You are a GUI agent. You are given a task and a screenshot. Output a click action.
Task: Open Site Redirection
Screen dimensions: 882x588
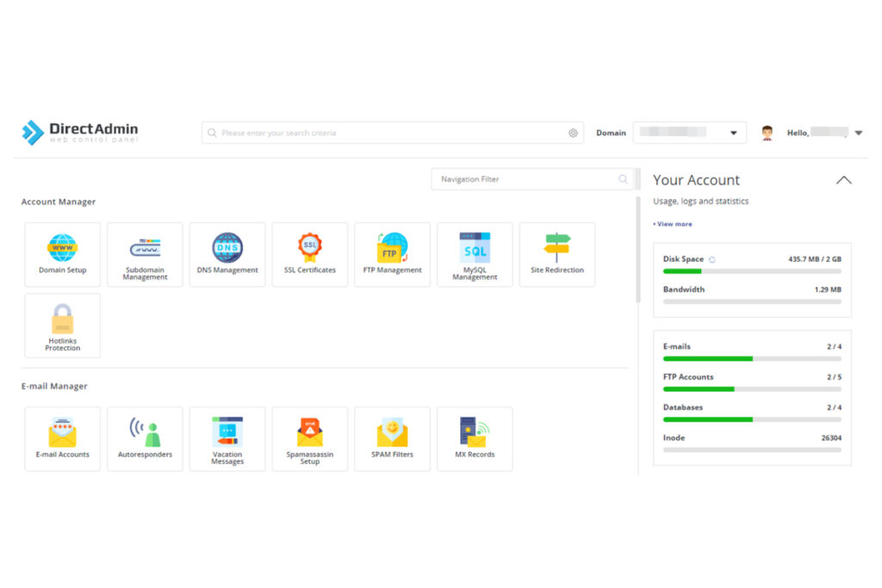click(557, 255)
